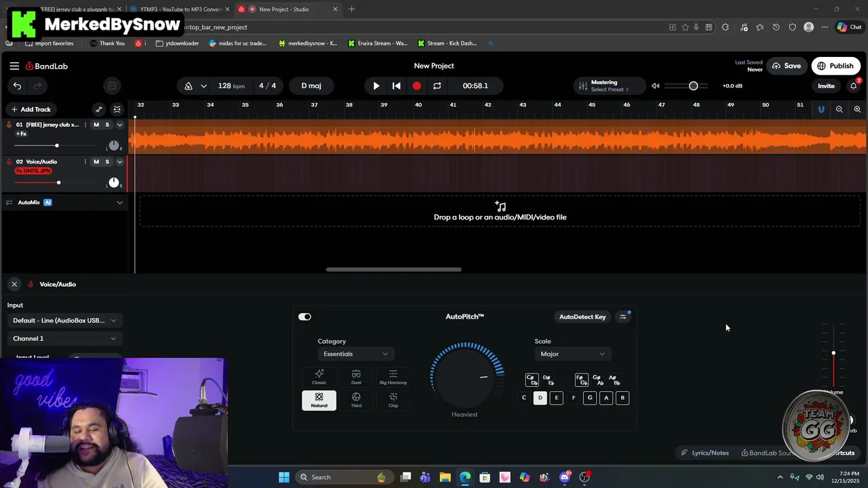Toggle the F# / Gb note key
Screen dimensions: 868x488
pos(581,380)
